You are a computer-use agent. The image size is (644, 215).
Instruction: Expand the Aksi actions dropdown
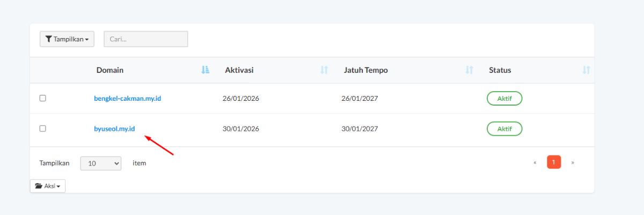[48, 186]
